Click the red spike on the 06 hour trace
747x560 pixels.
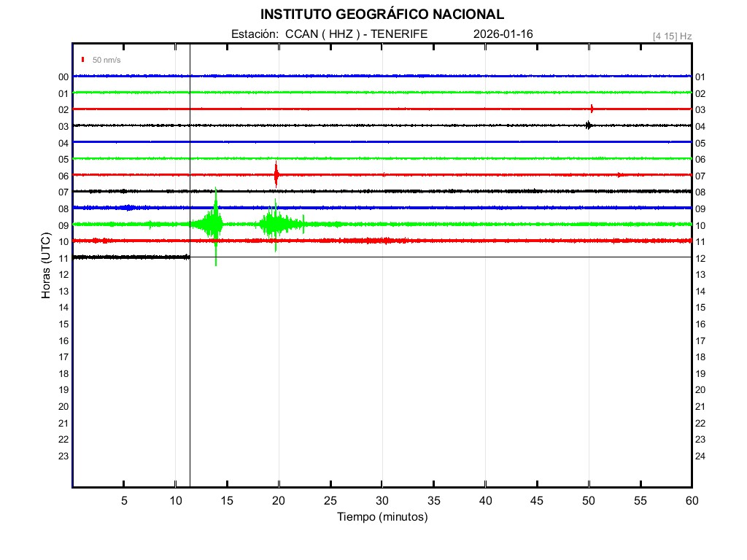[x=276, y=174]
